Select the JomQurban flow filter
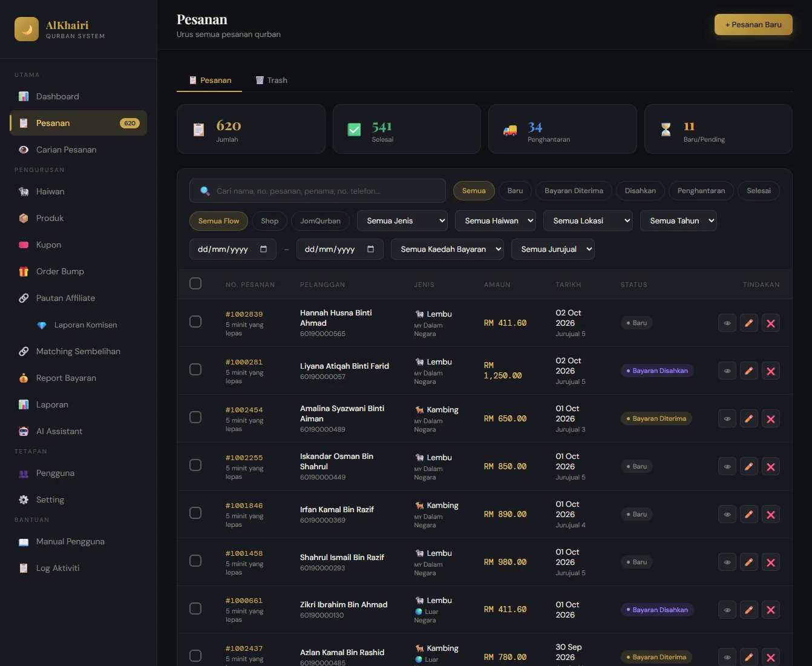Viewport: 812px width, 666px height. (x=320, y=221)
